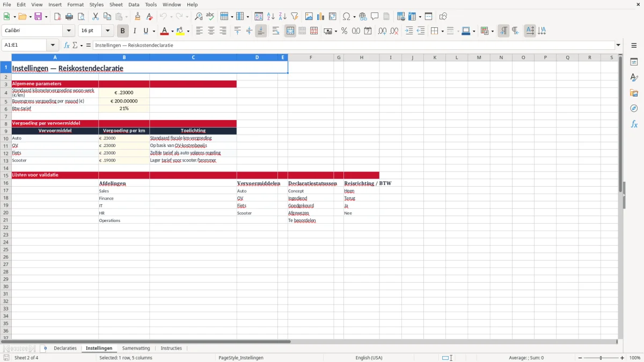
Task: Click zoom in plus button
Action: (623, 358)
